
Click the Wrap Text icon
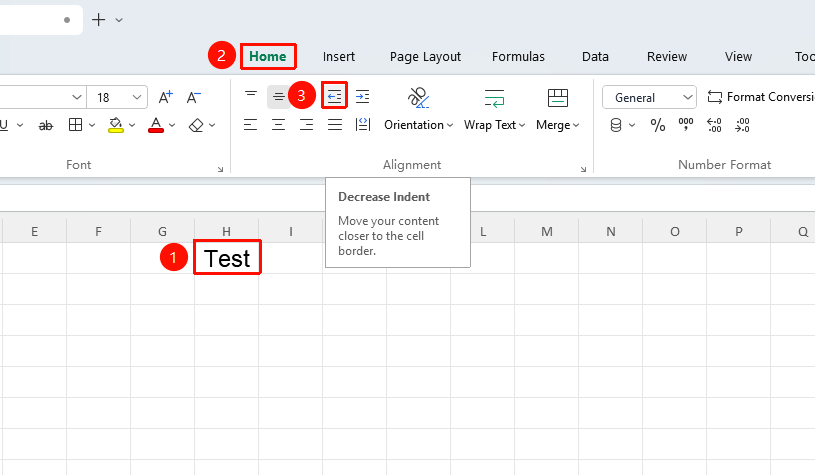(494, 98)
